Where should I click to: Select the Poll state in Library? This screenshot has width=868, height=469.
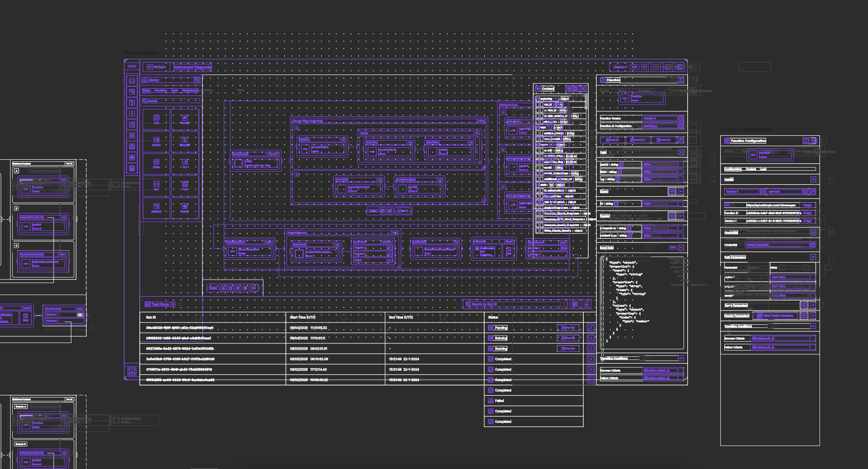click(x=185, y=186)
